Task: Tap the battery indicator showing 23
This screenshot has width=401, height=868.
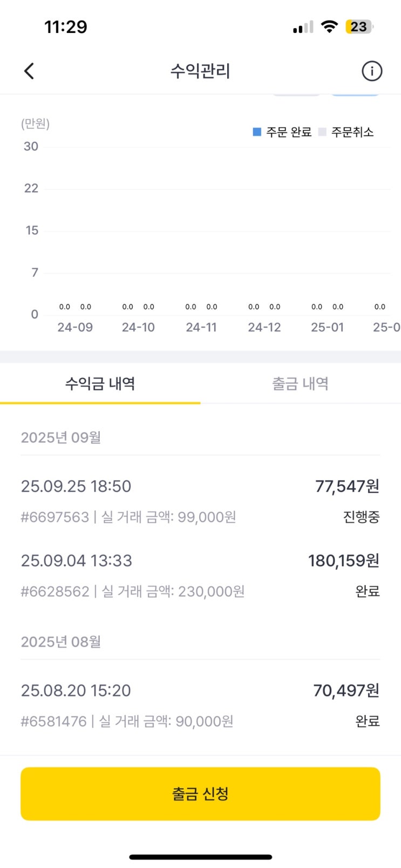Action: click(x=359, y=26)
